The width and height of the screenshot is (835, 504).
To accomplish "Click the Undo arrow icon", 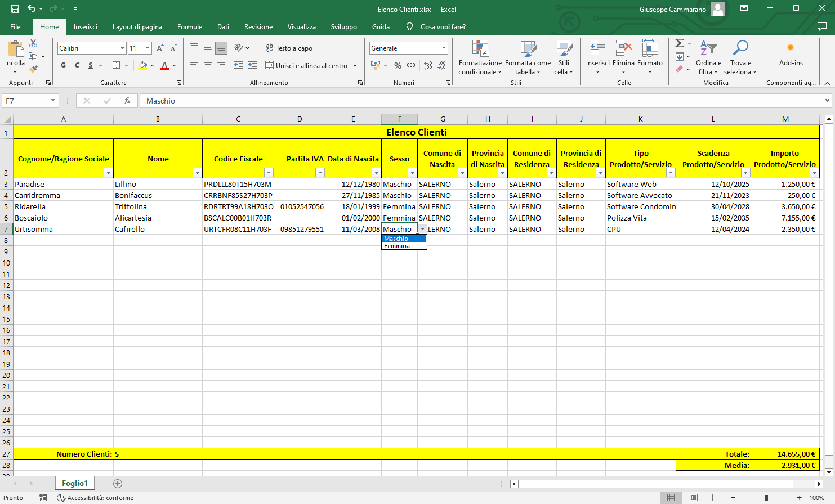I will coord(32,9).
